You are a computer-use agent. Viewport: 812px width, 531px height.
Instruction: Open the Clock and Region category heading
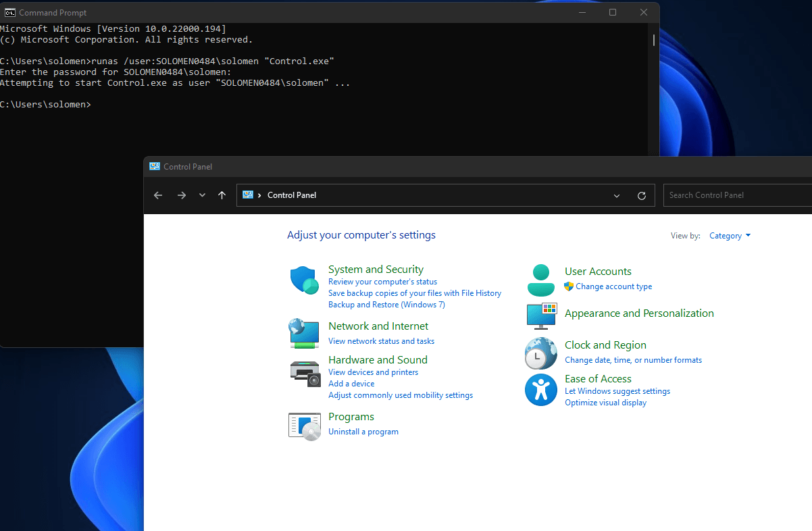pyautogui.click(x=605, y=345)
